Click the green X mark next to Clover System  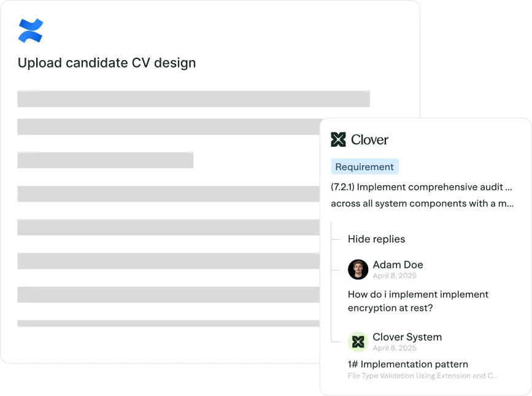[358, 341]
